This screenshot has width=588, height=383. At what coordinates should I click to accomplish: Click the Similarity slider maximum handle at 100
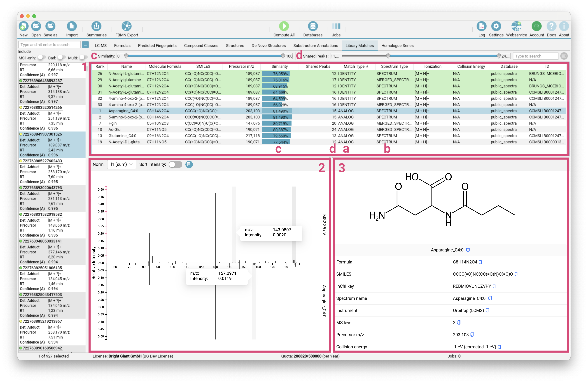[x=283, y=56]
